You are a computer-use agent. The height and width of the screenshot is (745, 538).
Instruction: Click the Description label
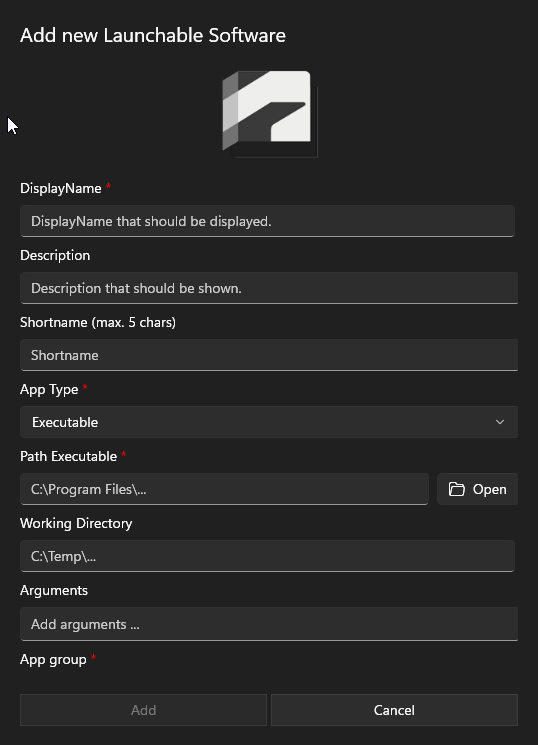tap(55, 256)
